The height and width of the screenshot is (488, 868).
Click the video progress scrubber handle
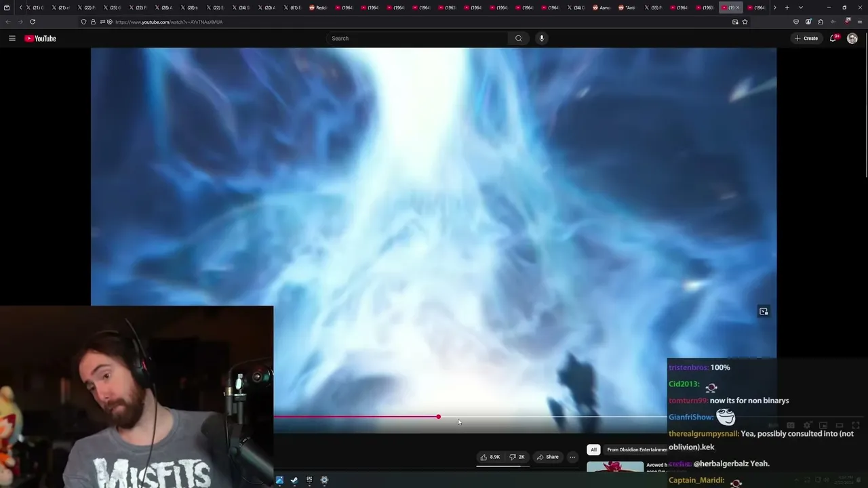[439, 417]
